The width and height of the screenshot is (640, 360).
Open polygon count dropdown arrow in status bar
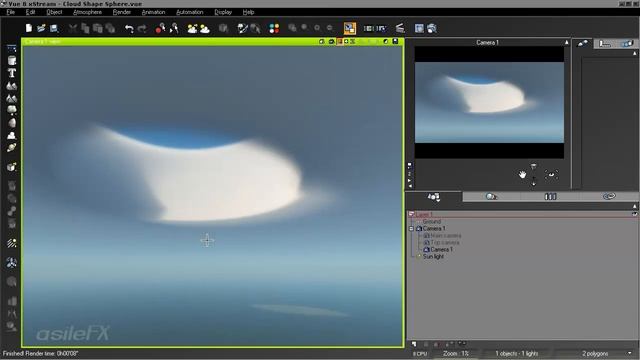point(630,353)
